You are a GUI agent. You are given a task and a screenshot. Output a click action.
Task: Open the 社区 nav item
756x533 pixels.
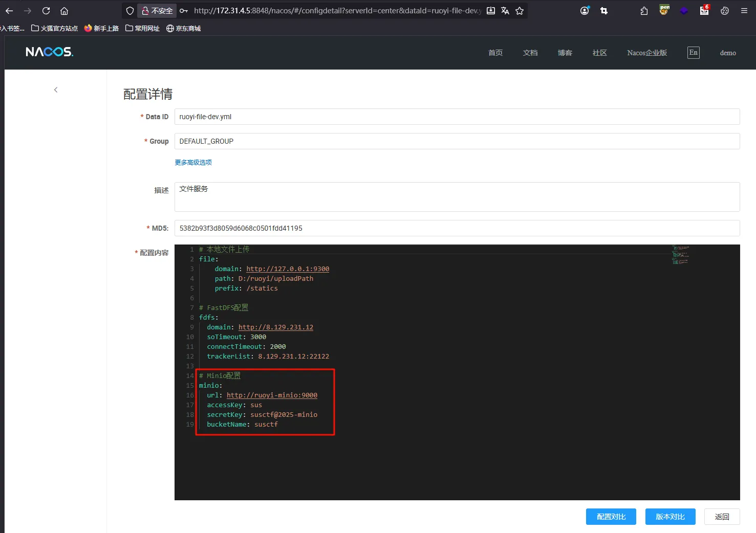coord(599,53)
